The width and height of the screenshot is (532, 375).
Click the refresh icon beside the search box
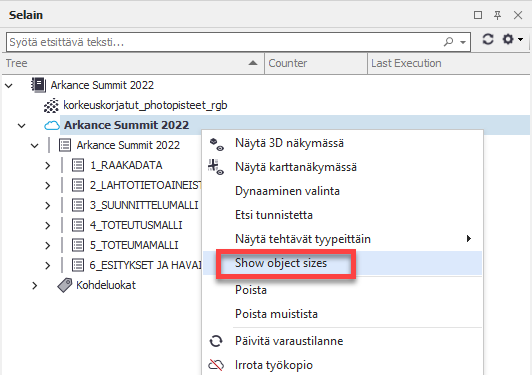click(x=488, y=39)
